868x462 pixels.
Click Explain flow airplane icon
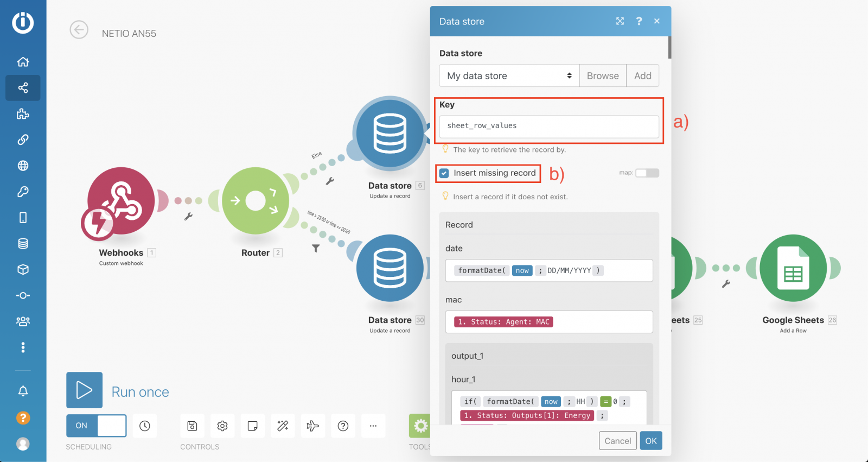313,426
